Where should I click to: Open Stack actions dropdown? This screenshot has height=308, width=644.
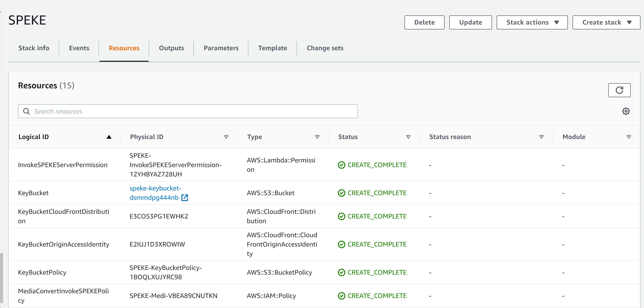point(532,22)
